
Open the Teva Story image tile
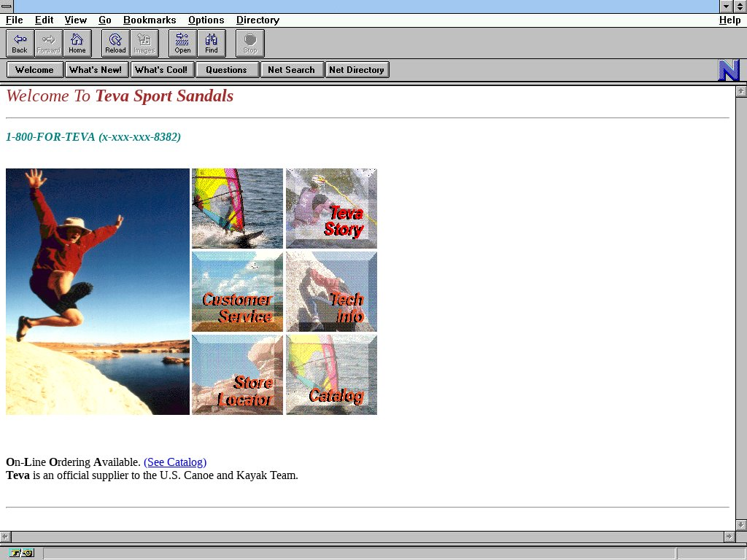point(331,209)
